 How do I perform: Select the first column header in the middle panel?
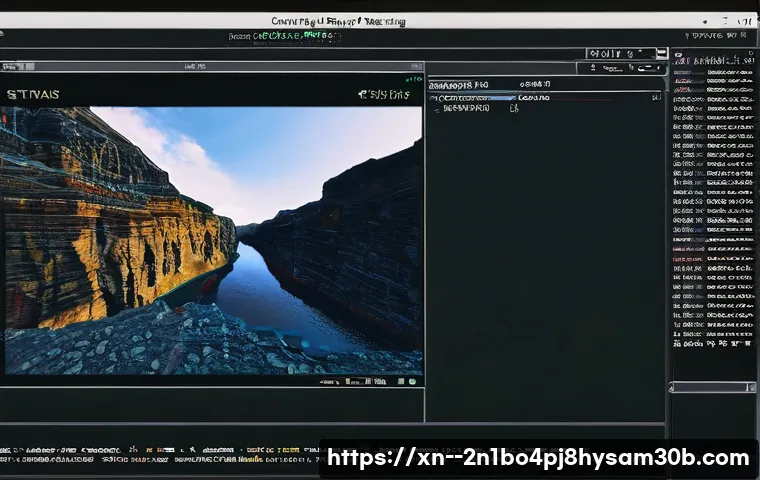(x=459, y=86)
